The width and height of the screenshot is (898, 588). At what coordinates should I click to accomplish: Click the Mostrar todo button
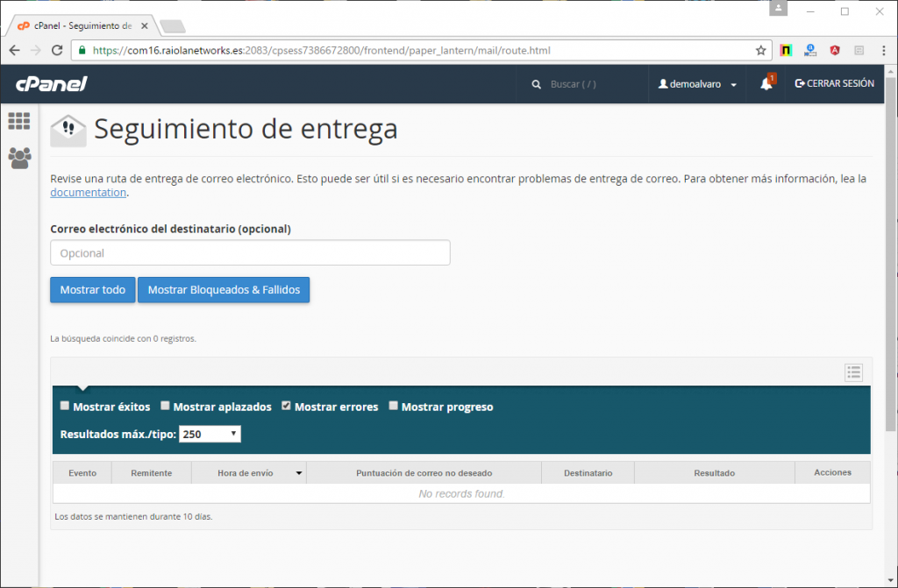pos(92,290)
